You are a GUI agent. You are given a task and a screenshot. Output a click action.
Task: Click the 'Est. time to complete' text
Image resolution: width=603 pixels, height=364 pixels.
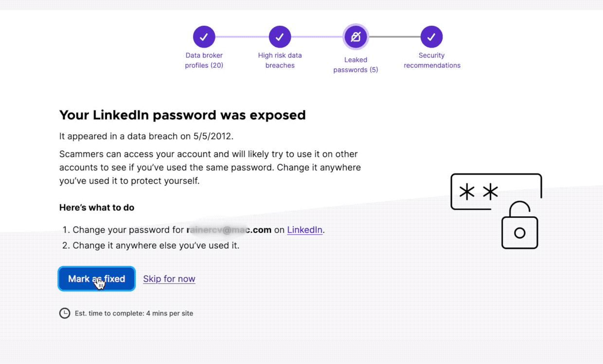[134, 313]
